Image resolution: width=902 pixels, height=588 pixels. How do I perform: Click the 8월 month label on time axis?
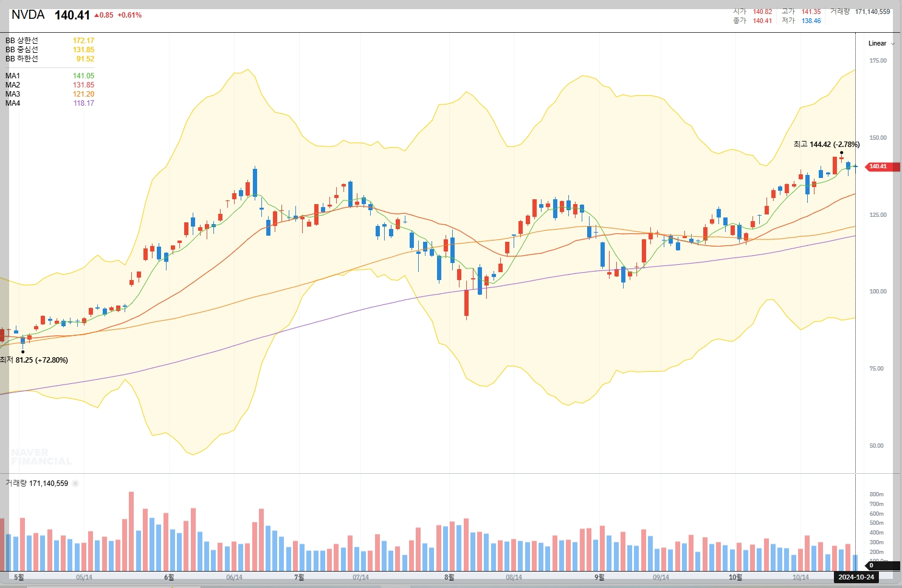(449, 577)
